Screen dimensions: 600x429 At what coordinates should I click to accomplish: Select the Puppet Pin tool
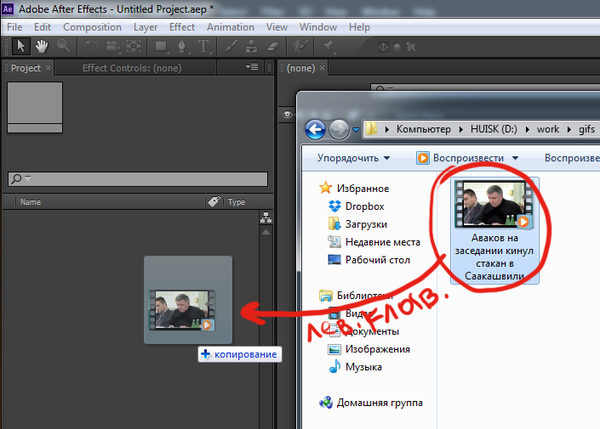tap(328, 47)
